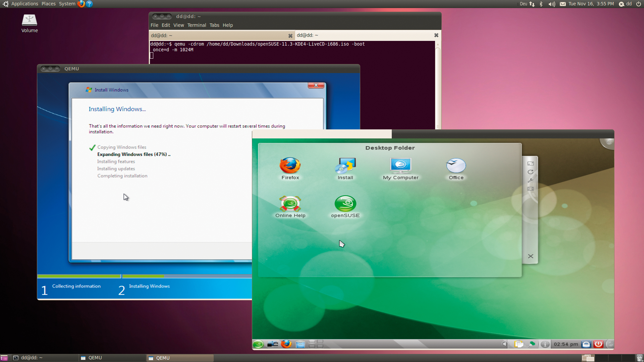Open the dd user session menu
The width and height of the screenshot is (644, 362).
[626, 4]
